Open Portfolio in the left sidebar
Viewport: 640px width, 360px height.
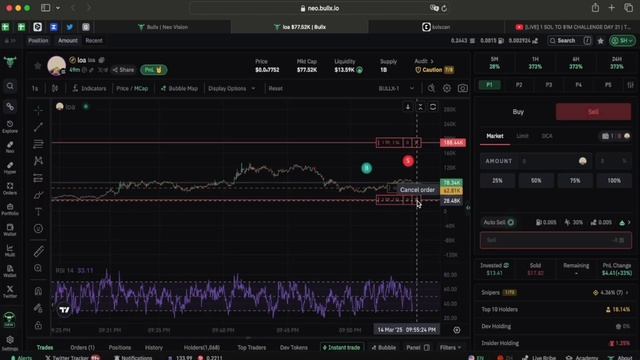click(10, 209)
